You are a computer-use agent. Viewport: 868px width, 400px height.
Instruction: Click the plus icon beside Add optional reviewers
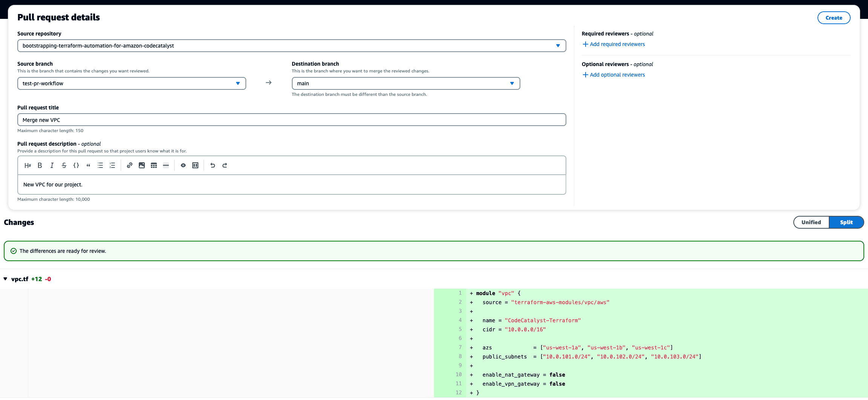[585, 75]
